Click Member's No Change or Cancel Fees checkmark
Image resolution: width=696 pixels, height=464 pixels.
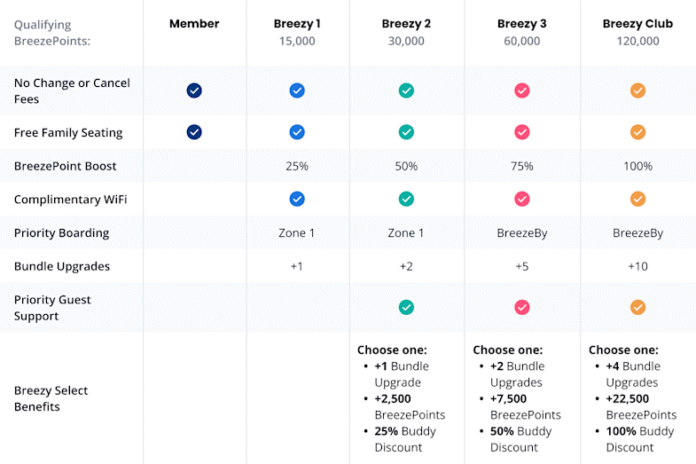194,91
